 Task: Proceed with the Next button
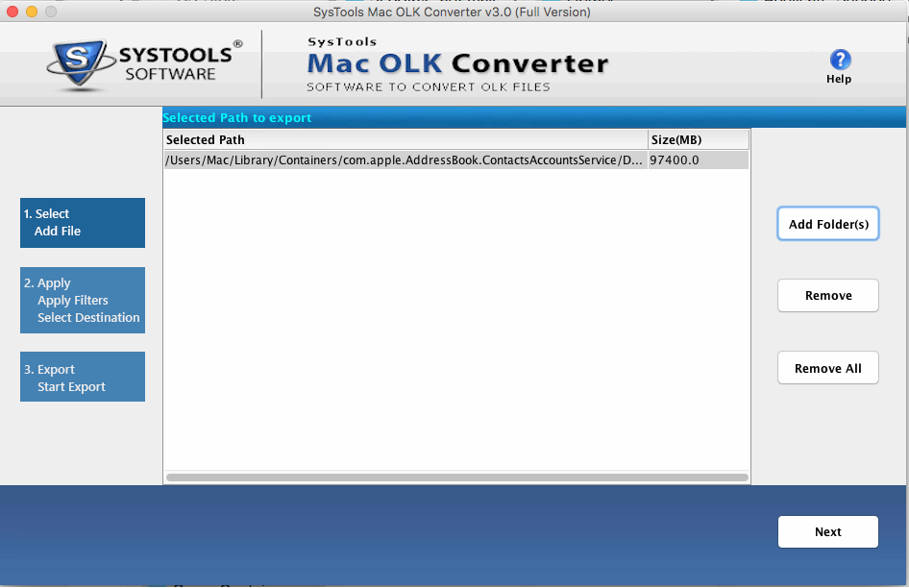click(828, 531)
